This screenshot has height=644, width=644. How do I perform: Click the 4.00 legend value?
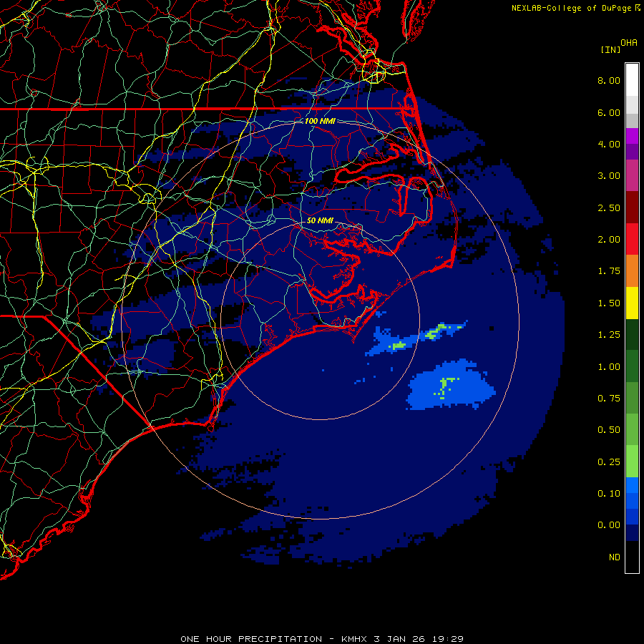[x=609, y=144]
